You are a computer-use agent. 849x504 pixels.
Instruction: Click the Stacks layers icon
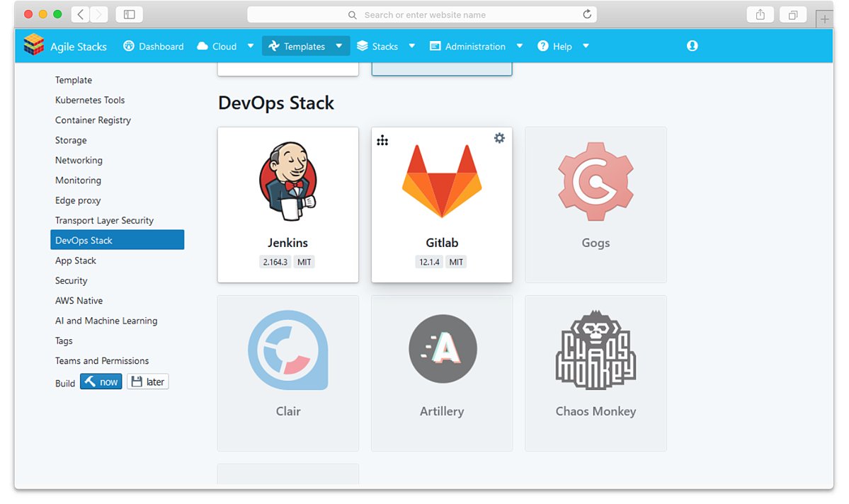tap(363, 46)
